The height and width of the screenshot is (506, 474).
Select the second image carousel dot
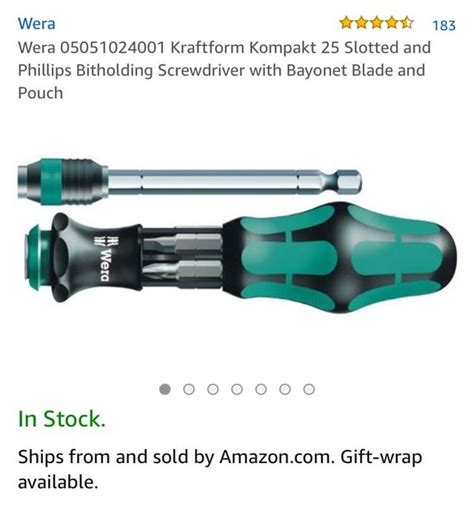(x=189, y=389)
